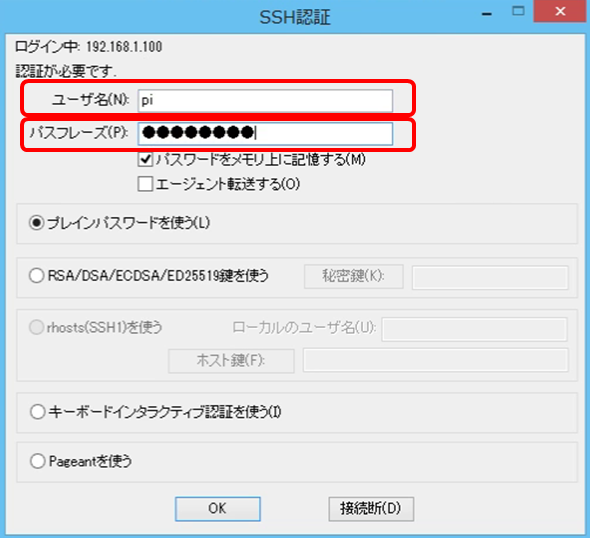Focus the パスフレーズ passphrase field

click(265, 133)
